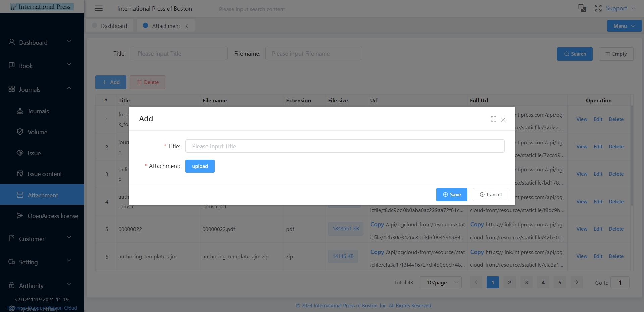
Task: Click the Title field in Add dialog
Action: click(x=345, y=146)
